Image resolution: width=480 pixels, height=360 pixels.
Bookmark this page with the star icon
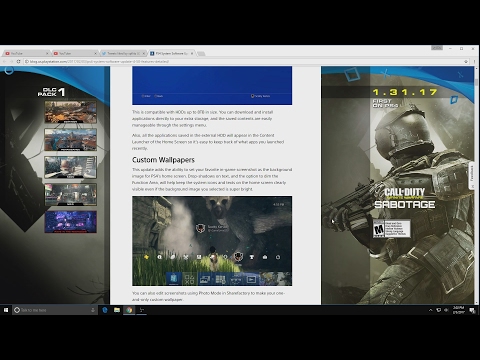pyautogui.click(x=466, y=62)
